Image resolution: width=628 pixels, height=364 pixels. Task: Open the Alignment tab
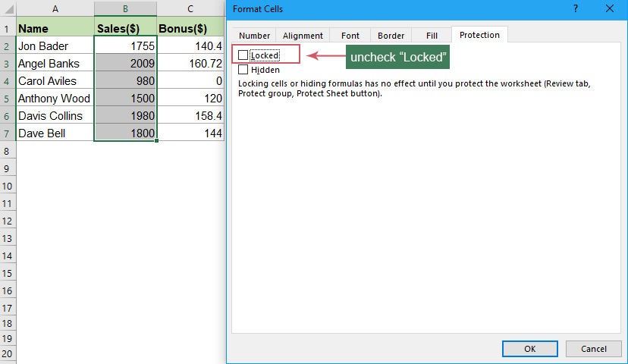pos(303,36)
